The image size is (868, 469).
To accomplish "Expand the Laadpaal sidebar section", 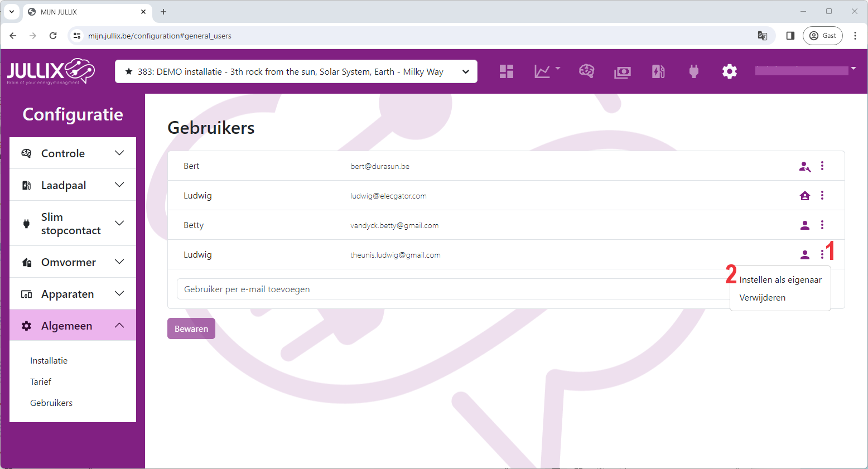I will click(73, 185).
